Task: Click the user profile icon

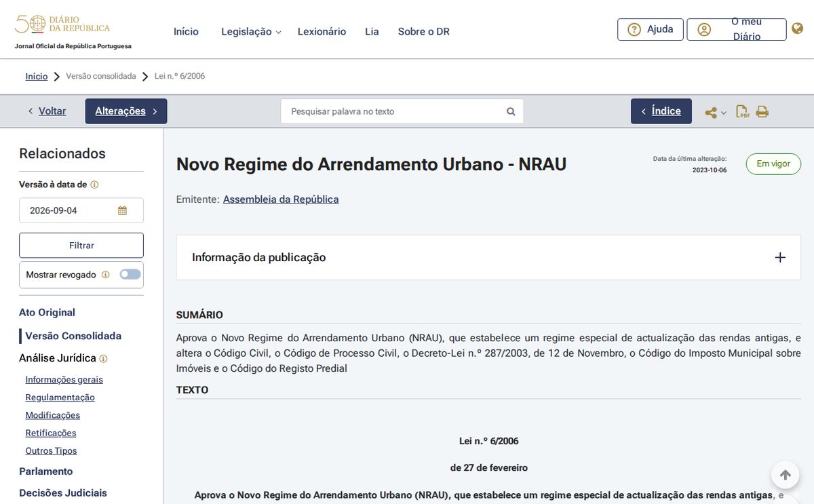Action: point(704,30)
